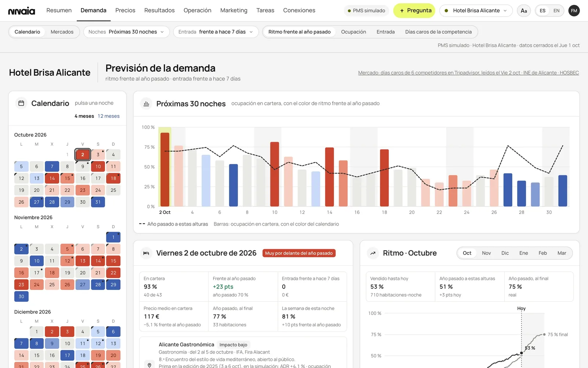Show 12 meses in the calendar
588x368 pixels.
[x=109, y=116]
